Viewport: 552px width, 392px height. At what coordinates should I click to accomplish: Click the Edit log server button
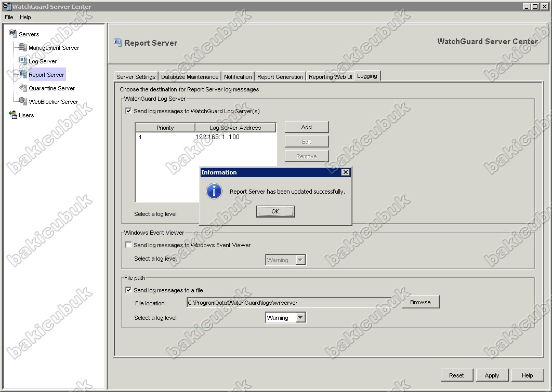tap(307, 142)
